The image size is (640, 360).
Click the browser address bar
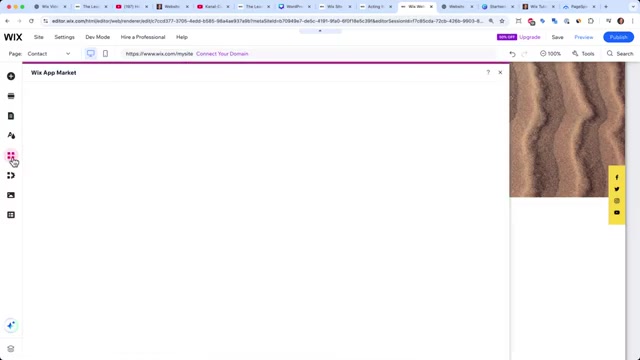pos(267,21)
